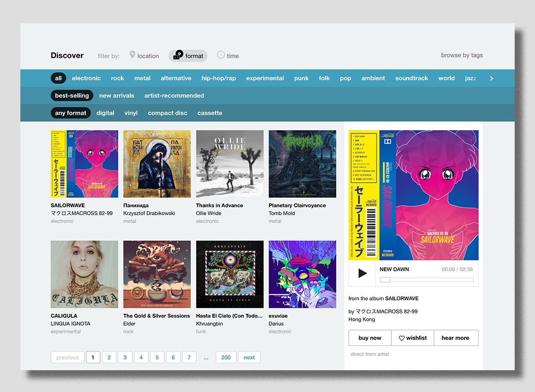The image size is (535, 392).
Task: Click the previous page button
Action: [67, 357]
